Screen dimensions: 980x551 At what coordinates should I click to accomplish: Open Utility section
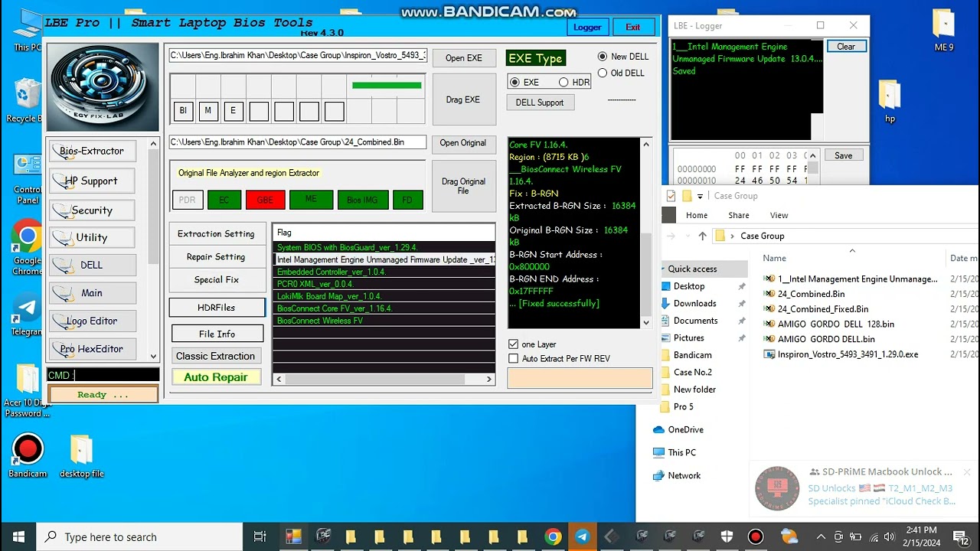92,237
